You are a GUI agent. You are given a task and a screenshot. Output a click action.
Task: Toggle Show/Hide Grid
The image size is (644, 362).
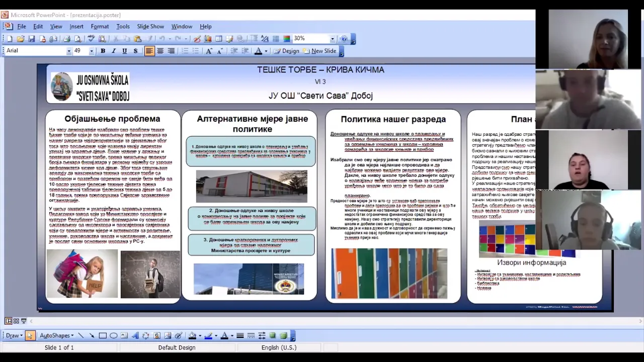point(276,39)
